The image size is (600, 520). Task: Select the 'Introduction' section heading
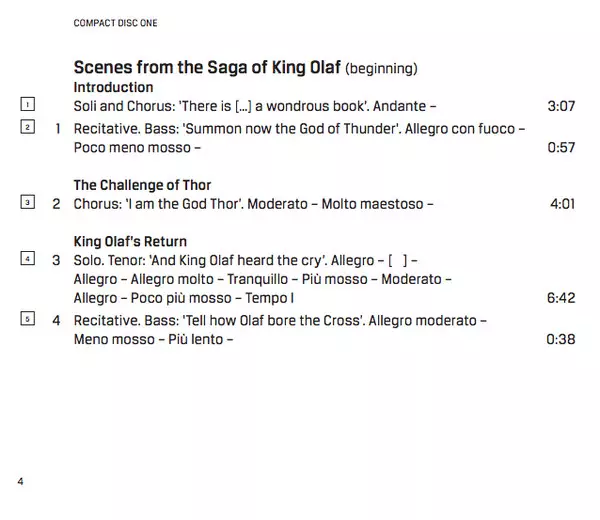coord(113,87)
